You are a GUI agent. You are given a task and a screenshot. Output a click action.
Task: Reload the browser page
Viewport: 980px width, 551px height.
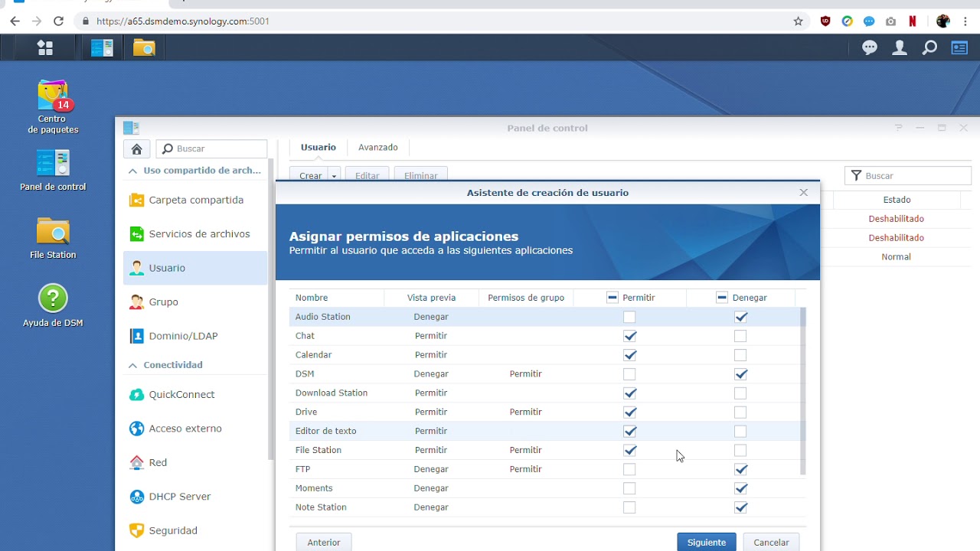(59, 21)
